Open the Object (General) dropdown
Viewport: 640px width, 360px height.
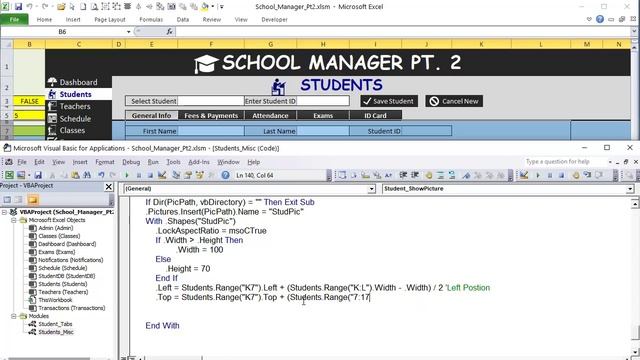pos(371,189)
